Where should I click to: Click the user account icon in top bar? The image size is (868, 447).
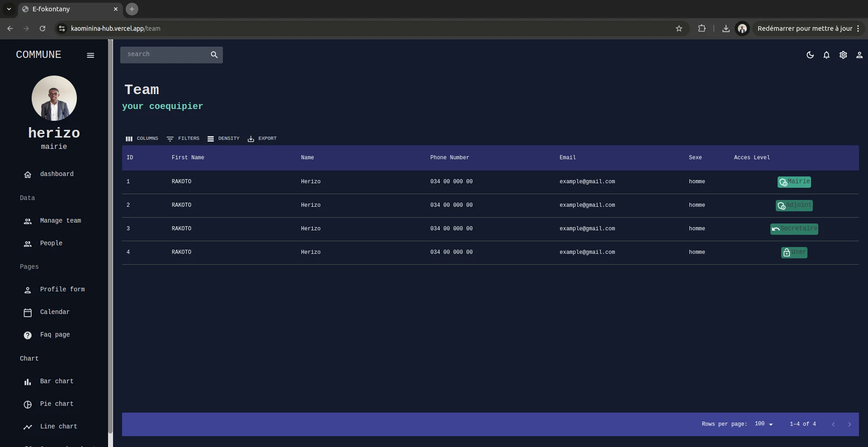(859, 55)
